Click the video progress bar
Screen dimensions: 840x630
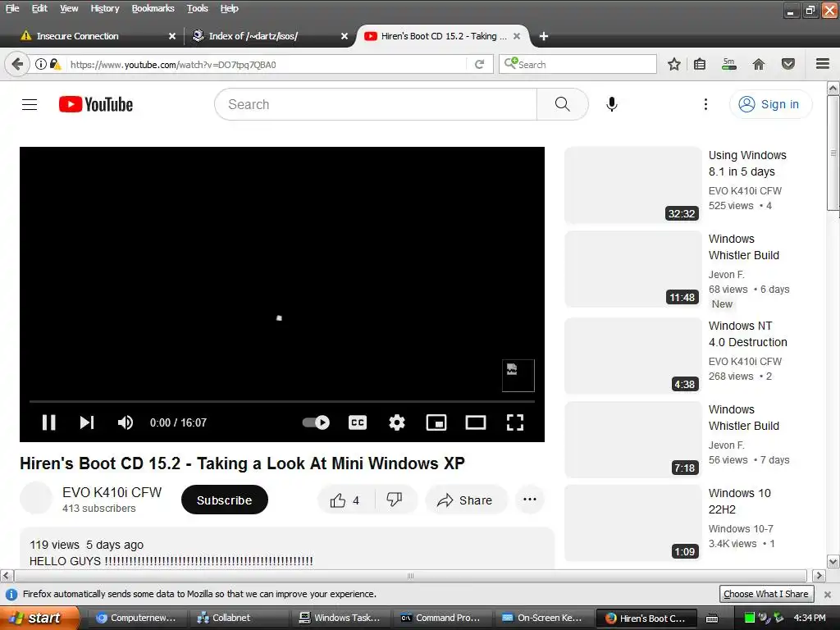282,400
